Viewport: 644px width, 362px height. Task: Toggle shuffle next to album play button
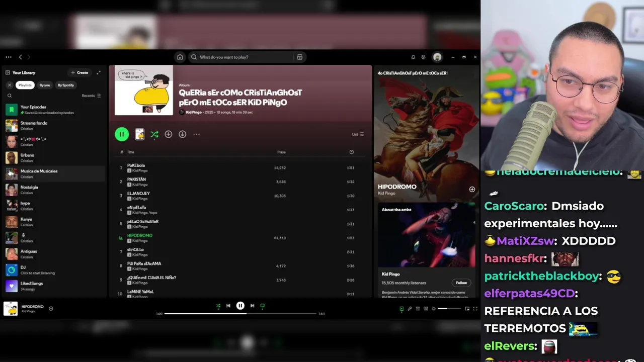154,134
